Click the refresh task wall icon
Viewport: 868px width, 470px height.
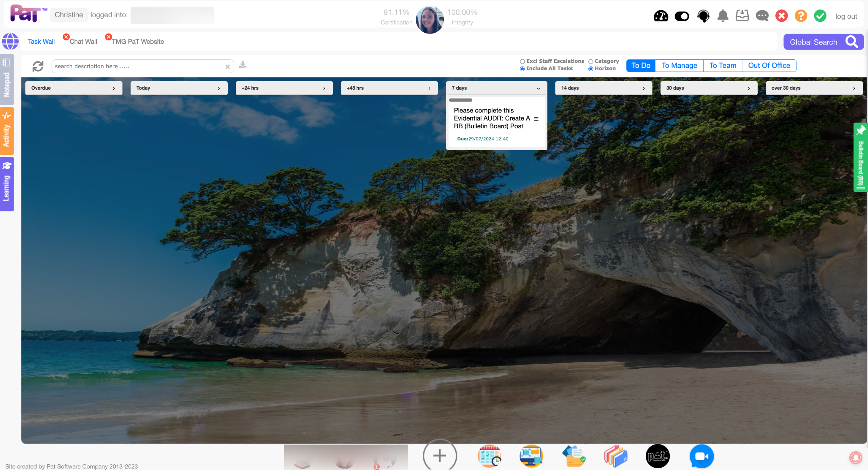(38, 66)
